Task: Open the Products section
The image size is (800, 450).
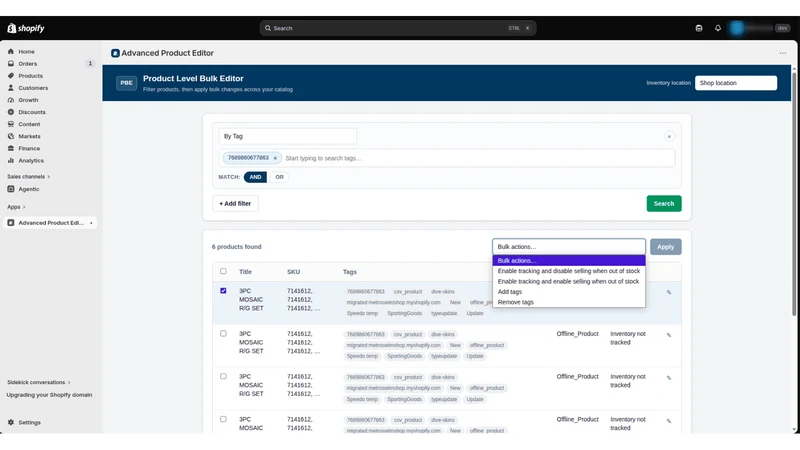Action: (x=31, y=76)
